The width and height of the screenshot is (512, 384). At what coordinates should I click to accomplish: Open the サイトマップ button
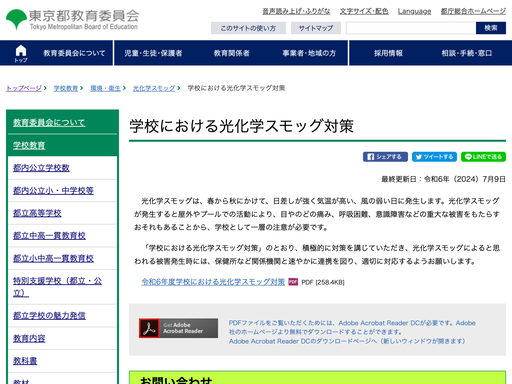[316, 28]
